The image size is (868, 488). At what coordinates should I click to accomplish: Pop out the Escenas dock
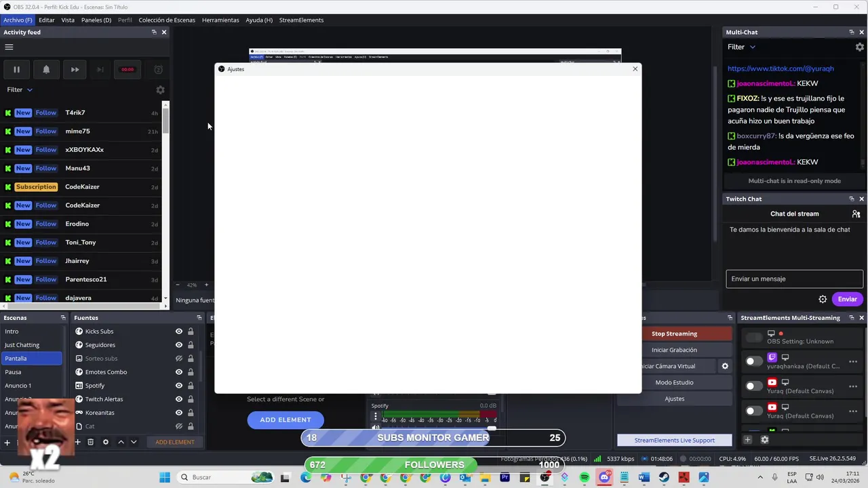point(63,317)
